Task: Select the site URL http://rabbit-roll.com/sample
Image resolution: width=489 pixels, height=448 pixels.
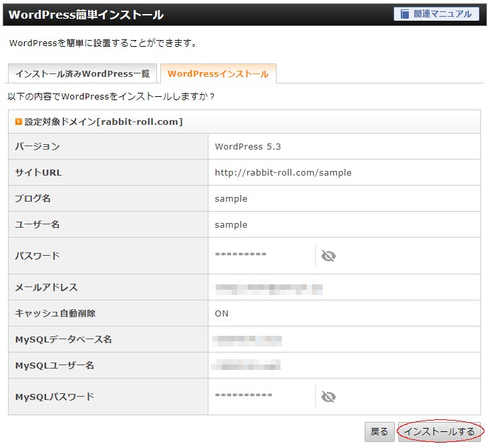Action: tap(283, 172)
